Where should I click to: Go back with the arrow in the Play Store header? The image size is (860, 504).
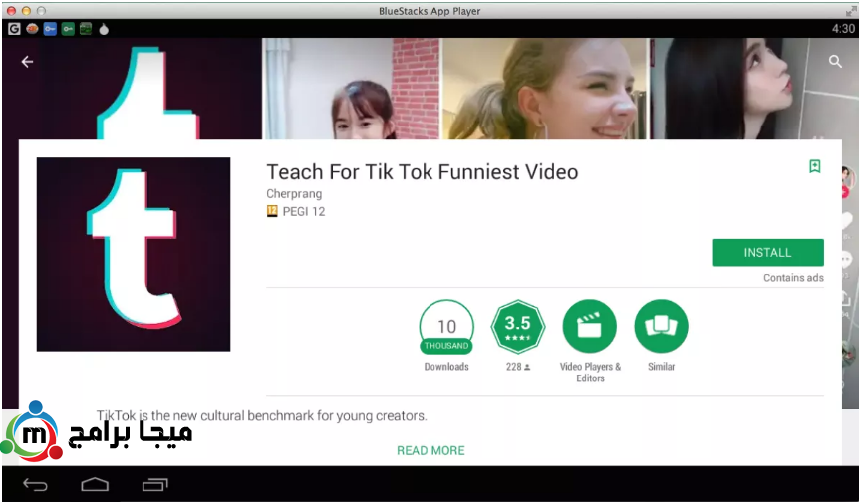(27, 62)
